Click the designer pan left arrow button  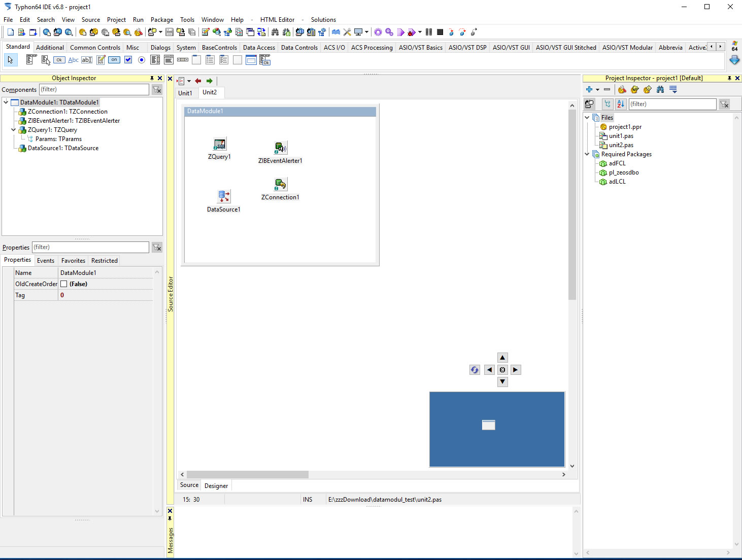click(489, 370)
